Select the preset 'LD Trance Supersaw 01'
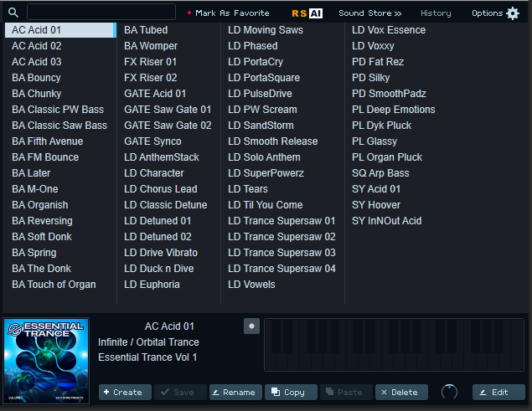 point(281,221)
